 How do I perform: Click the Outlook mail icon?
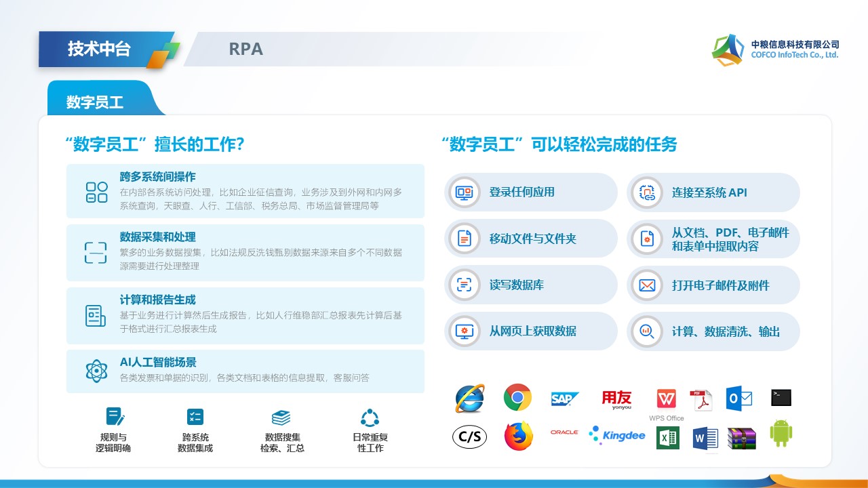(x=739, y=399)
